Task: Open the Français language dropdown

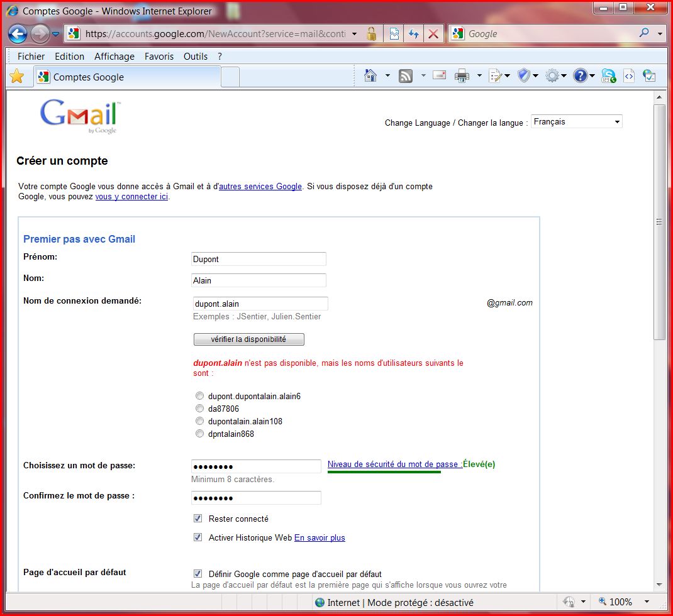Action: (x=576, y=122)
